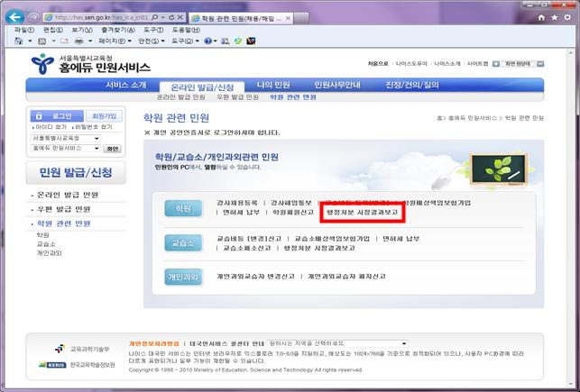Open the 즐겨찾기(A) menu

pos(117,30)
